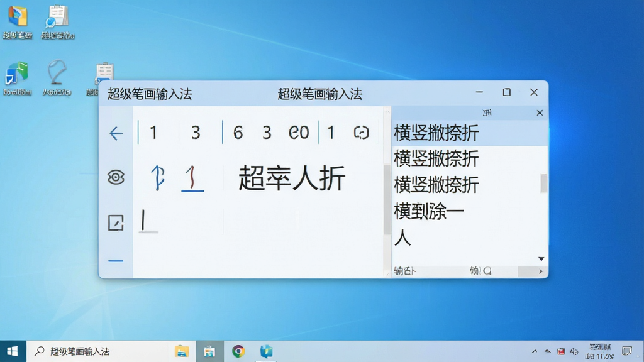Viewport: 644px width, 362px height.
Task: Open File Explorer from the taskbar
Action: click(x=182, y=351)
